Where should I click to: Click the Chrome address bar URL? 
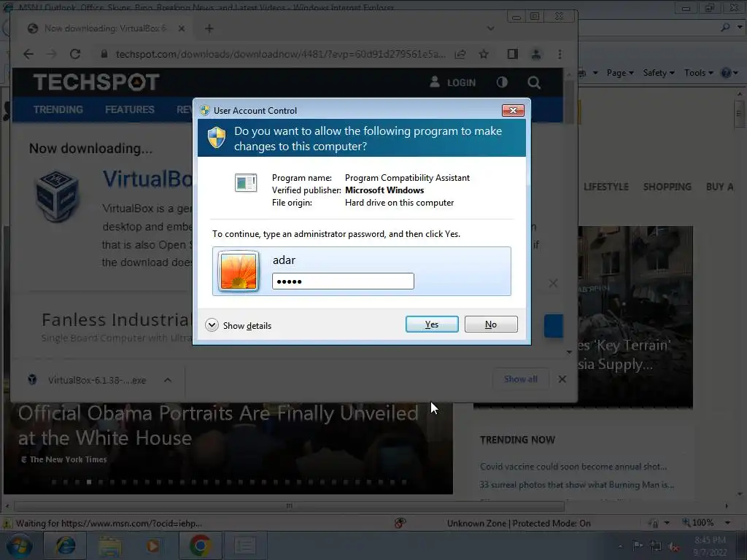(281, 54)
